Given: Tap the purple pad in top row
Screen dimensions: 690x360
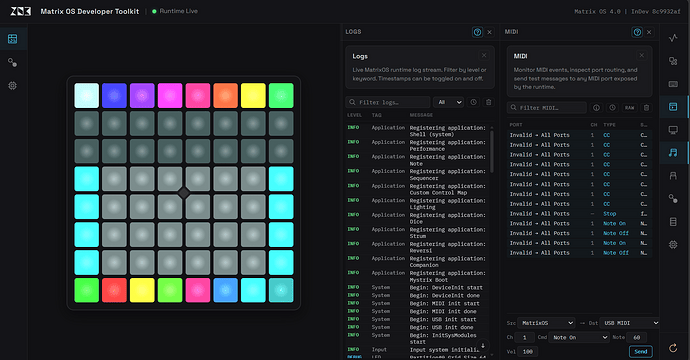Looking at the screenshot, I should coord(142,96).
